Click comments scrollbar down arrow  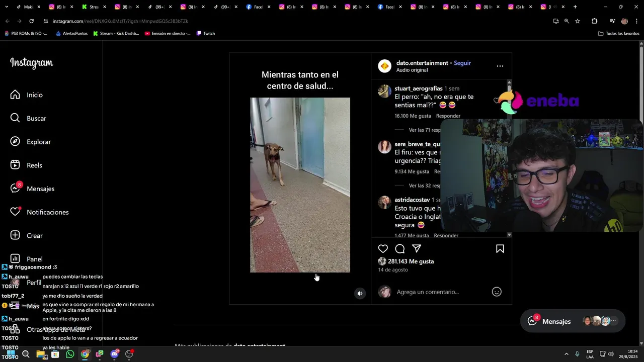tap(509, 235)
